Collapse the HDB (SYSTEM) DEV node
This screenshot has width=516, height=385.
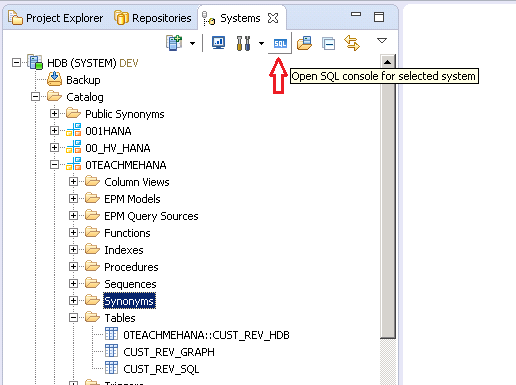pos(16,62)
